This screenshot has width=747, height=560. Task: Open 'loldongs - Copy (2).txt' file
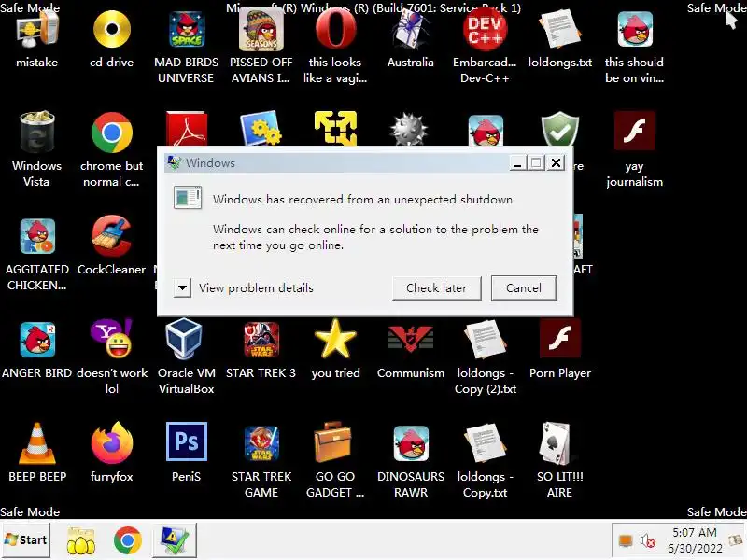(485, 339)
